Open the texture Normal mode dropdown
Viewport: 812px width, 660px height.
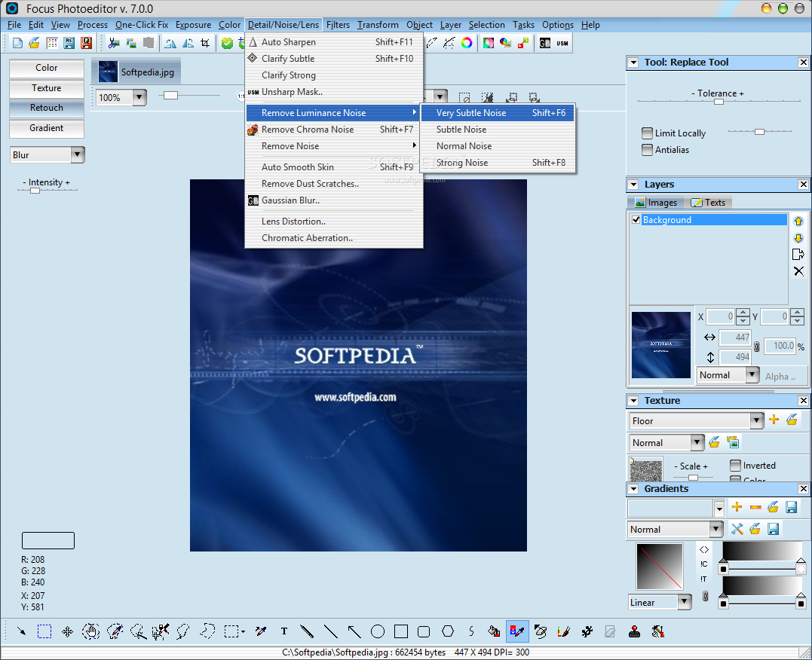tap(697, 442)
